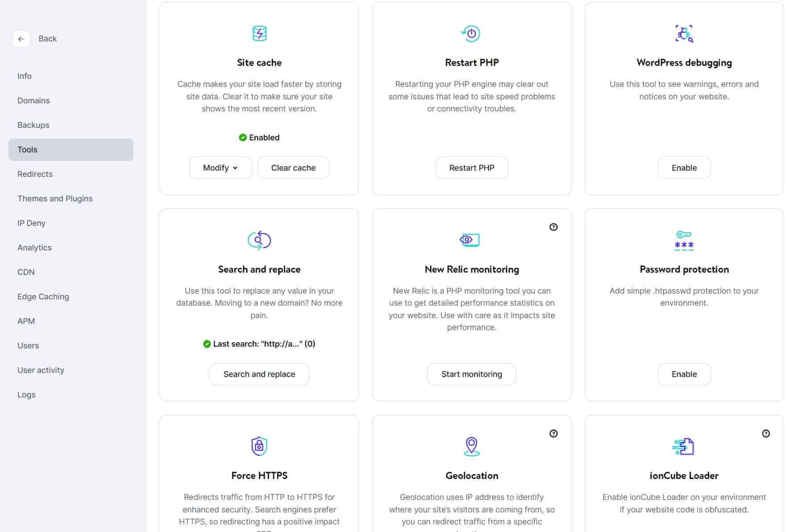Open help for Geolocation

click(x=553, y=434)
